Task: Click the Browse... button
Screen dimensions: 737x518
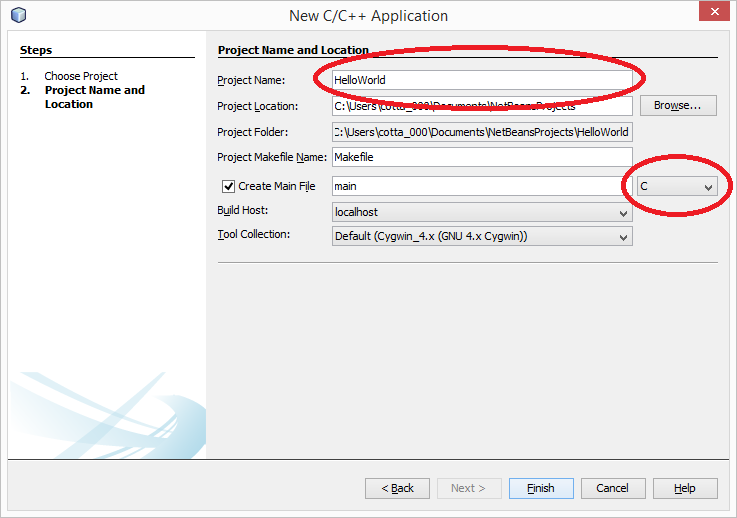Action: coord(678,106)
